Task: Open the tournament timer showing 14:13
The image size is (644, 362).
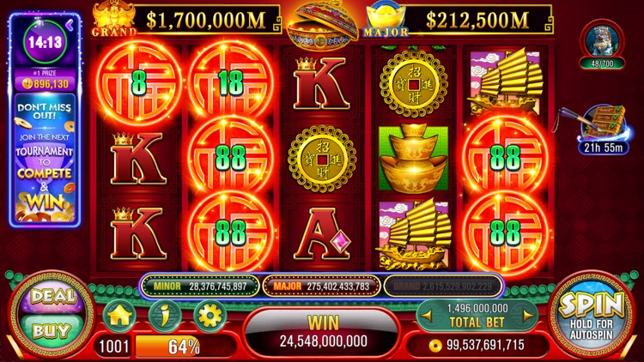Action: 46,42
